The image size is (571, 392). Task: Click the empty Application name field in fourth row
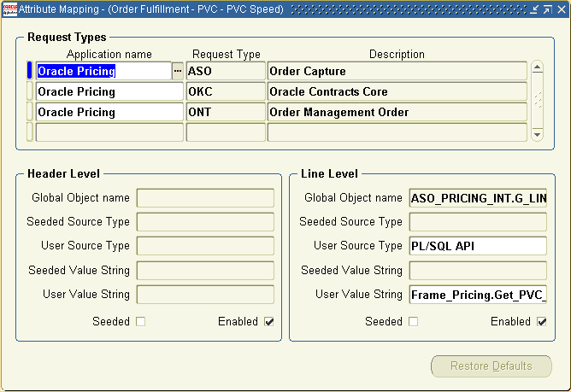pos(109,132)
